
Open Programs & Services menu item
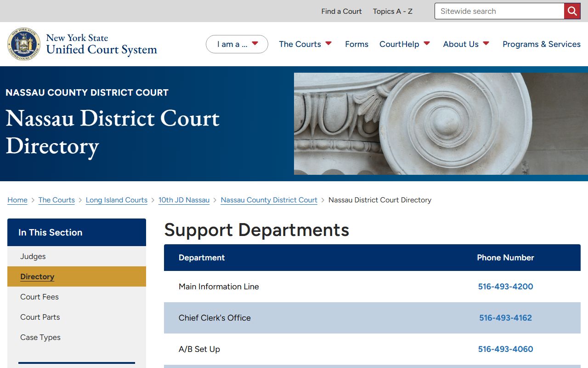tap(542, 44)
